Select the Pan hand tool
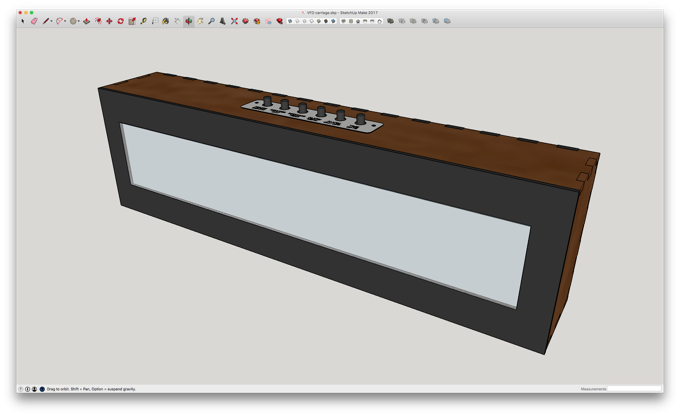 click(200, 21)
